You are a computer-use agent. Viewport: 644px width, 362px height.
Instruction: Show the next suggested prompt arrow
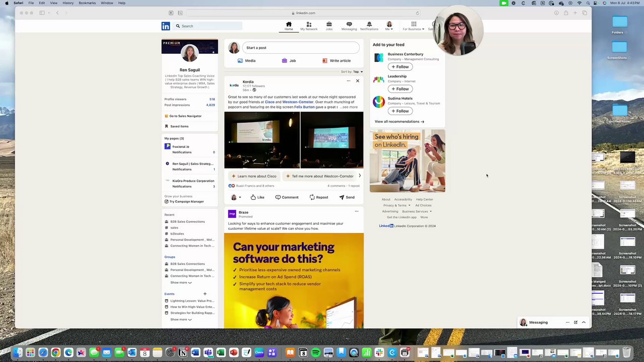click(x=359, y=176)
